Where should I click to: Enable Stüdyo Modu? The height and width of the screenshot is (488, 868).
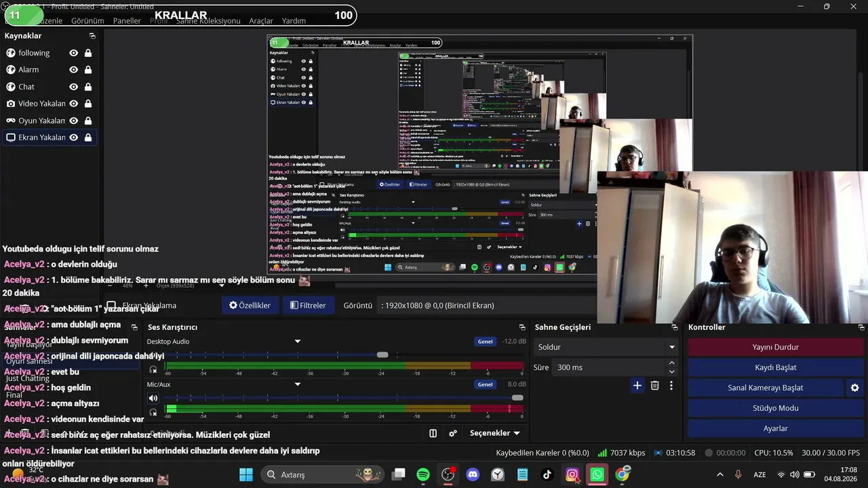775,408
